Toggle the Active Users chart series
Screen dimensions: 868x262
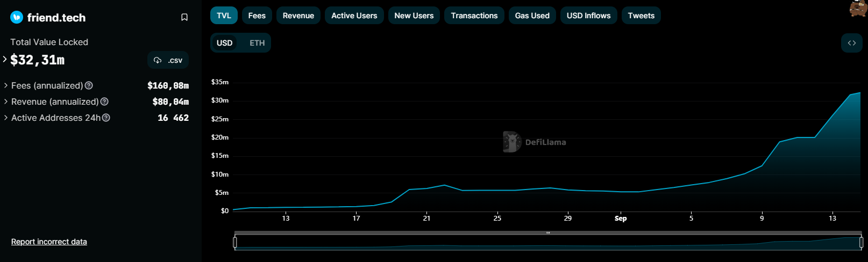(354, 16)
